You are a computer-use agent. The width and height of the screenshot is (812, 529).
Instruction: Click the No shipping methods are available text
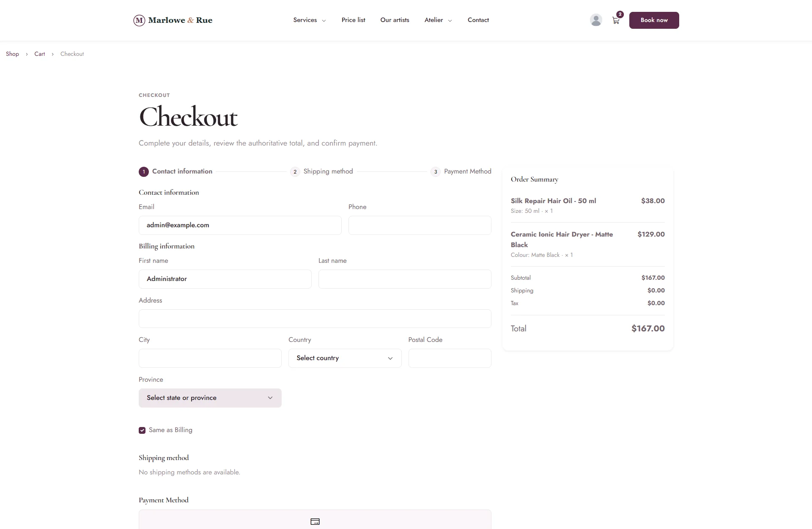(189, 472)
